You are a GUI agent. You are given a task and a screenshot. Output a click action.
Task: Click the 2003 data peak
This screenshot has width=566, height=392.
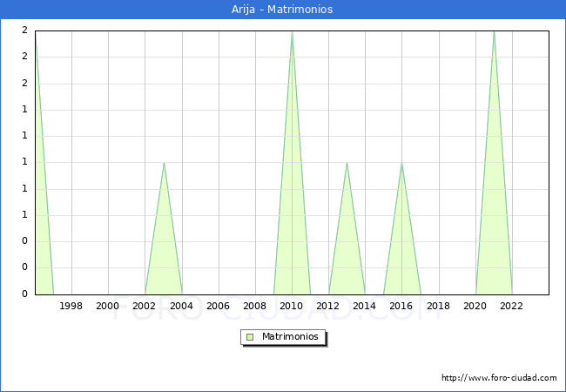tap(164, 163)
